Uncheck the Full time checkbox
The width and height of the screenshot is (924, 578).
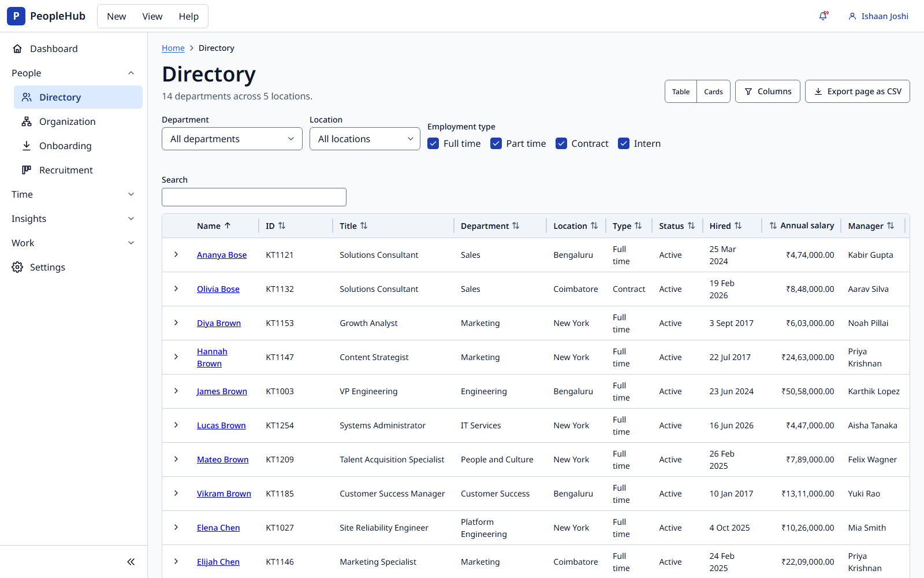pyautogui.click(x=433, y=143)
